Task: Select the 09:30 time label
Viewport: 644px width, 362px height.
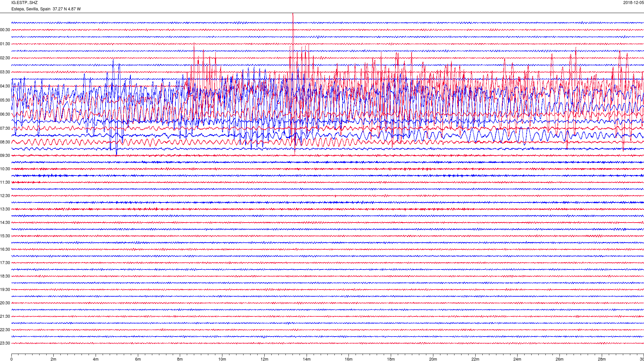Action: tap(5, 156)
